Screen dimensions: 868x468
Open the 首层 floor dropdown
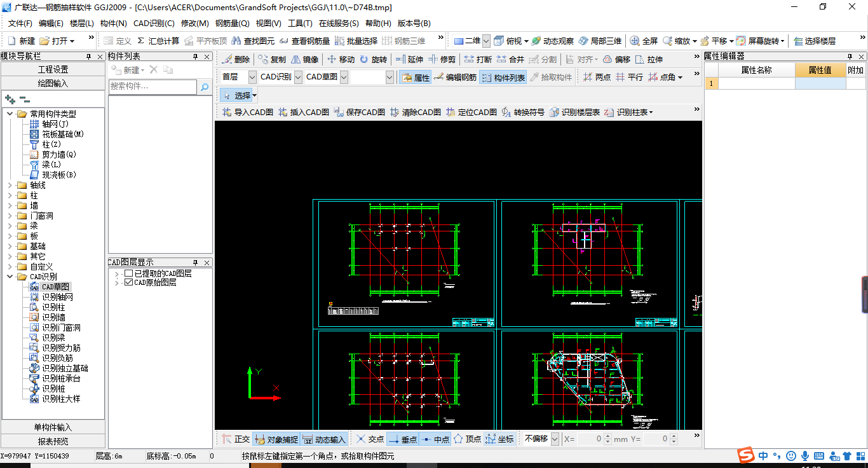point(252,77)
